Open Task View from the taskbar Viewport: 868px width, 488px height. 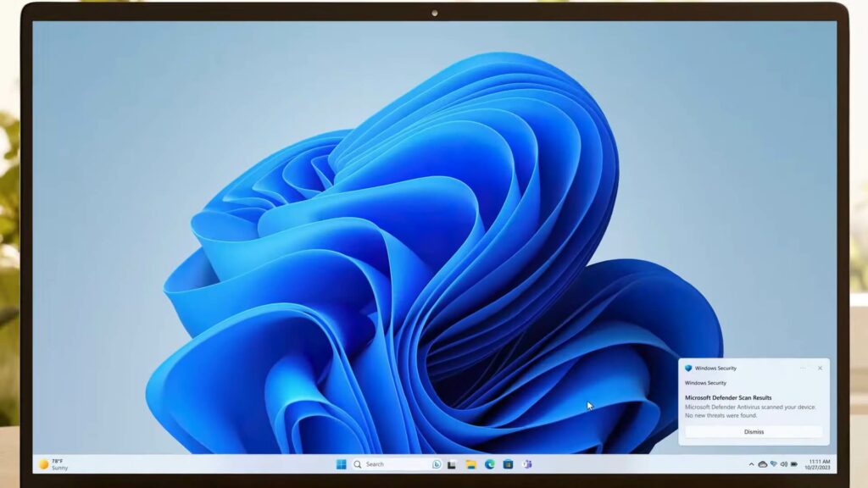pos(451,464)
